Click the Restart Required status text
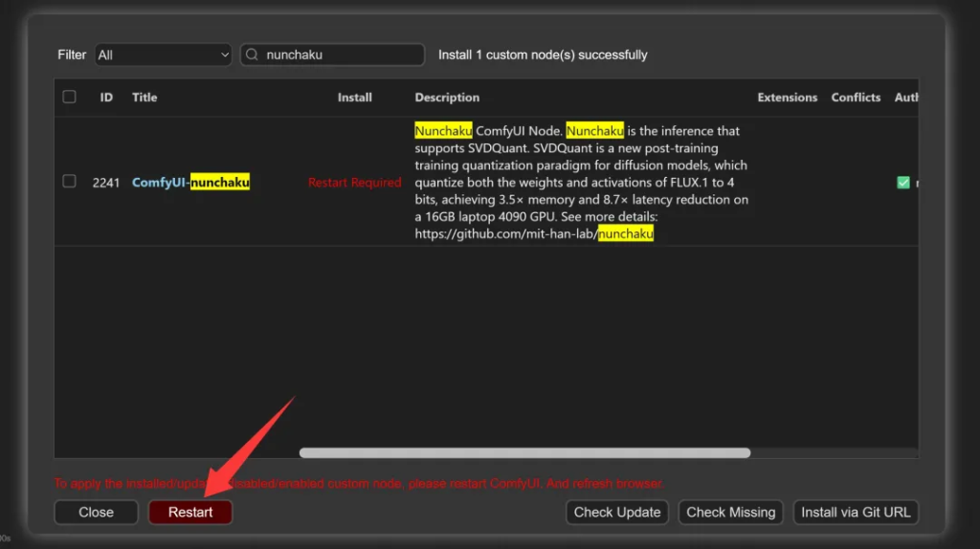 (x=354, y=183)
